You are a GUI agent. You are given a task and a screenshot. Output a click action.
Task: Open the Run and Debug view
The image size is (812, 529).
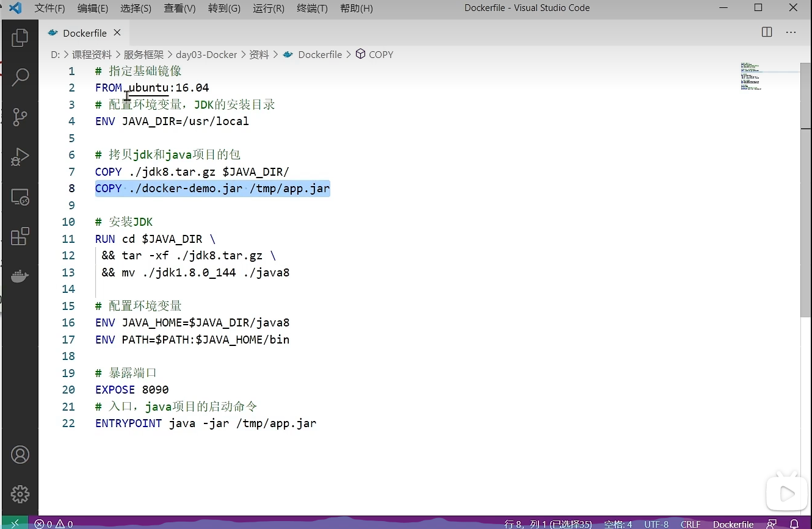click(x=20, y=157)
